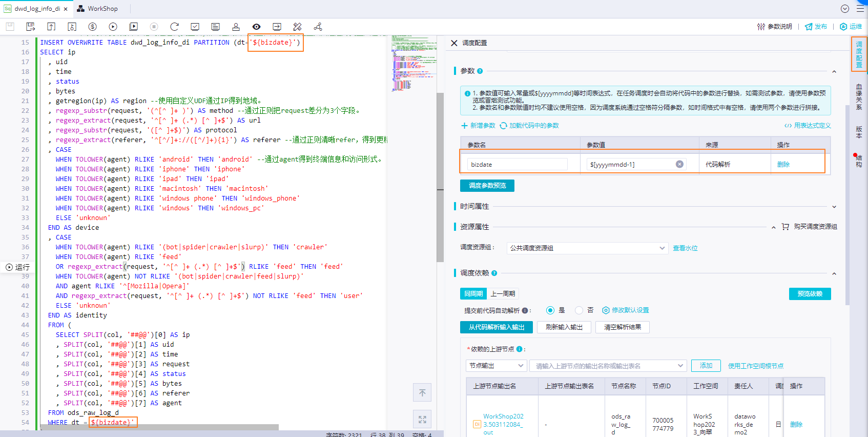Open the 调度资源组 dropdown
The width and height of the screenshot is (868, 437).
pyautogui.click(x=587, y=248)
